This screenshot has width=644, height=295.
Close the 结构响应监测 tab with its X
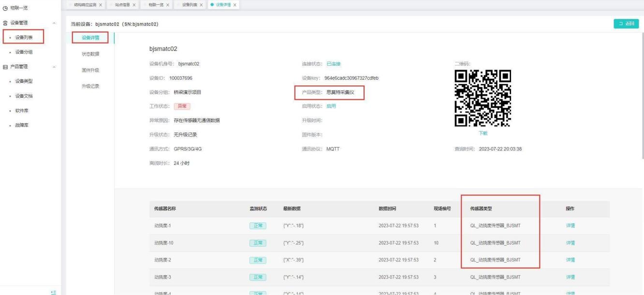[x=100, y=5]
